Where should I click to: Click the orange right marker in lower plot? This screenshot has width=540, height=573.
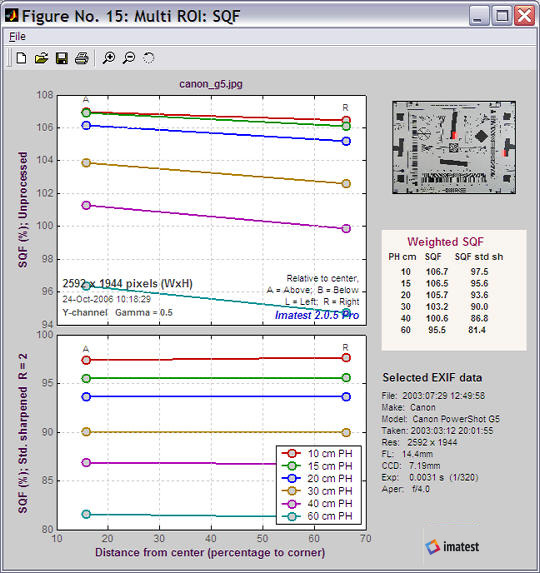(346, 432)
